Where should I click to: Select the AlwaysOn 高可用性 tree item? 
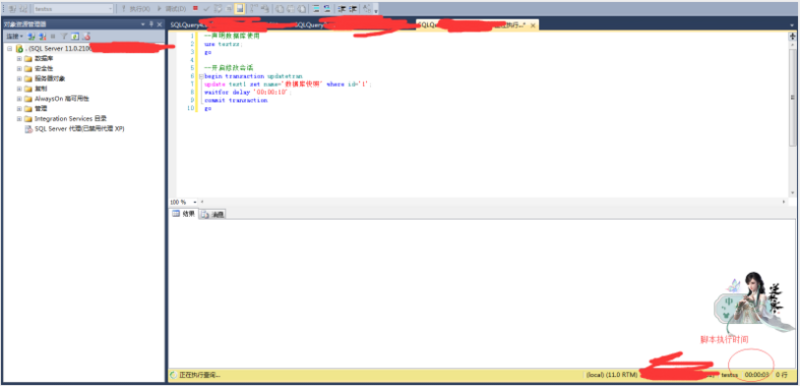click(x=62, y=98)
